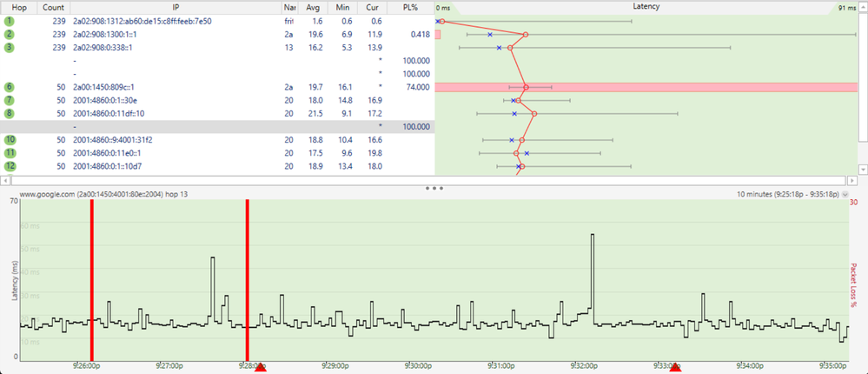The width and height of the screenshot is (868, 374).
Task: Select the hop 11 green circle icon
Action: [10, 153]
